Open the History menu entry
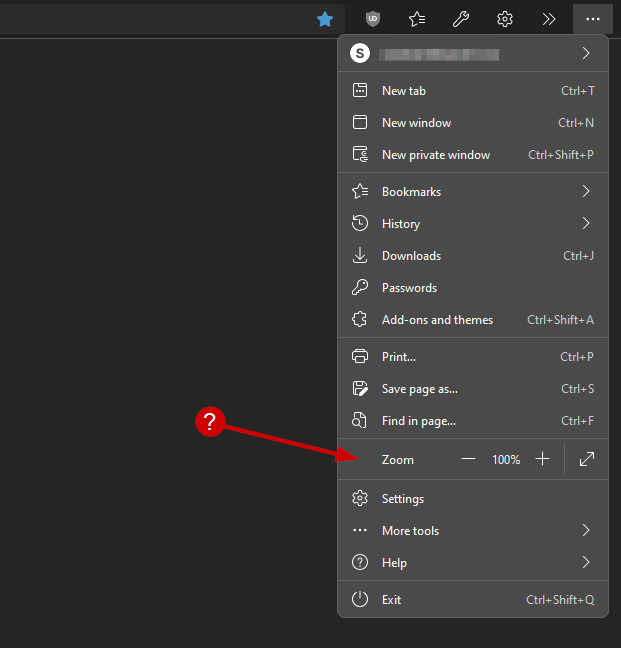The height and width of the screenshot is (648, 621). point(473,224)
